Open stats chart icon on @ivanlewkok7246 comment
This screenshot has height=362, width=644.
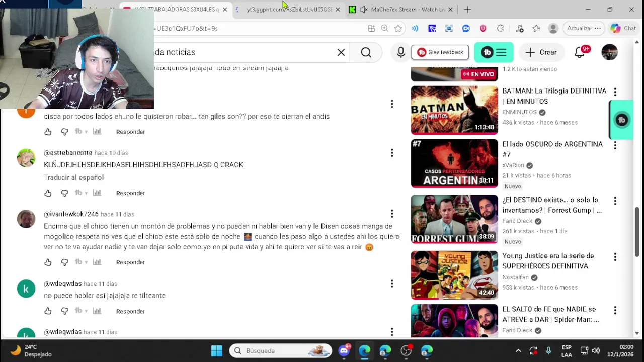[97, 262]
